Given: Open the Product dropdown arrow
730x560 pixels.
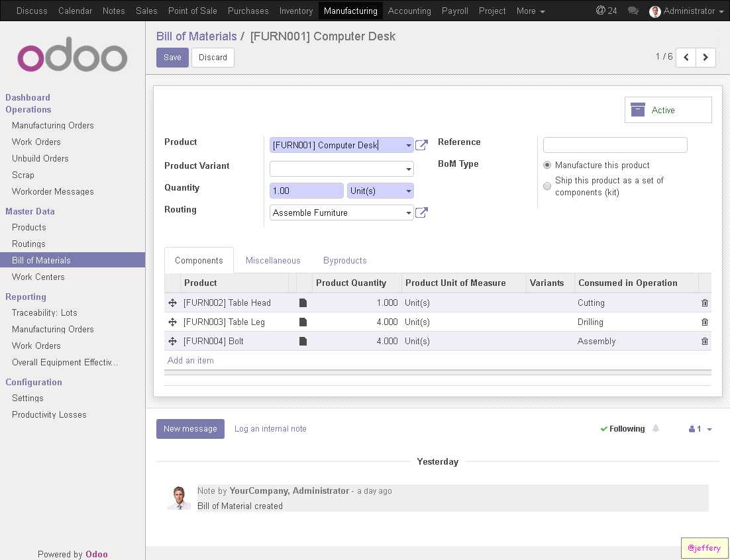Looking at the screenshot, I should (x=408, y=145).
